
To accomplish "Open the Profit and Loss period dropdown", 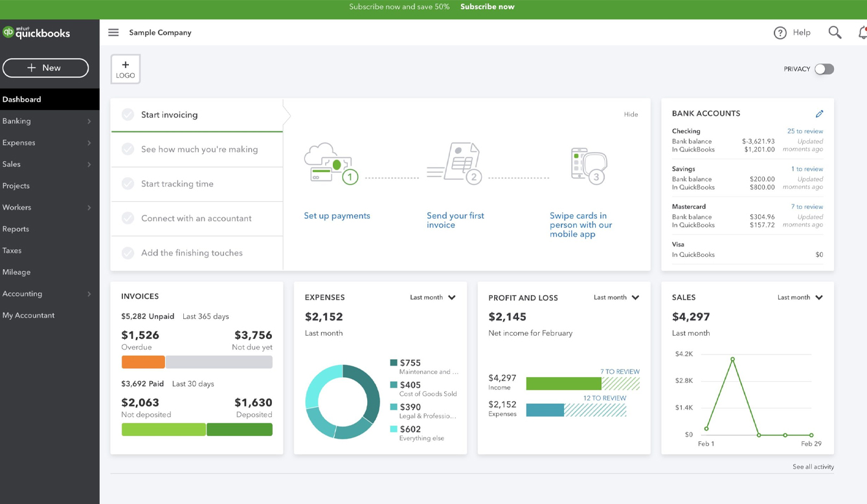I will point(616,298).
